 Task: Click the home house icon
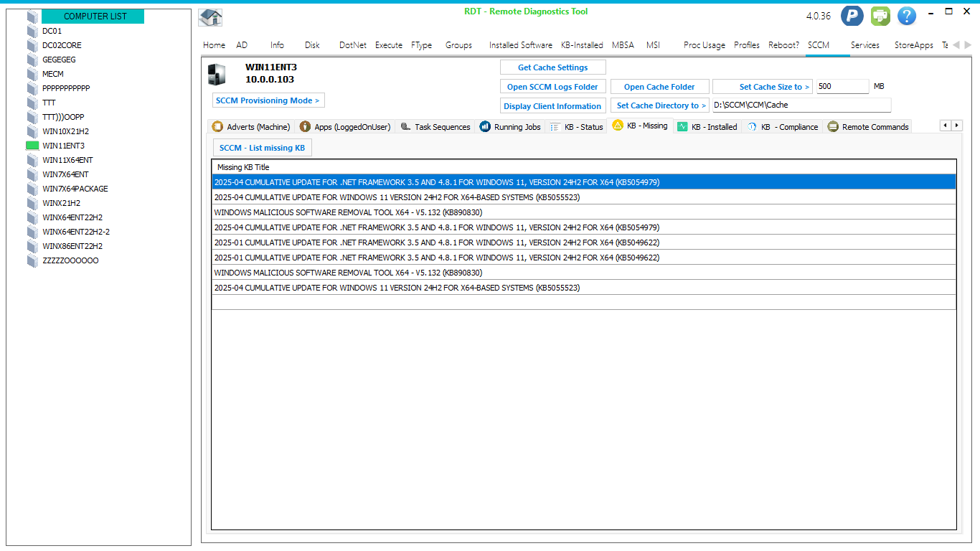[210, 17]
